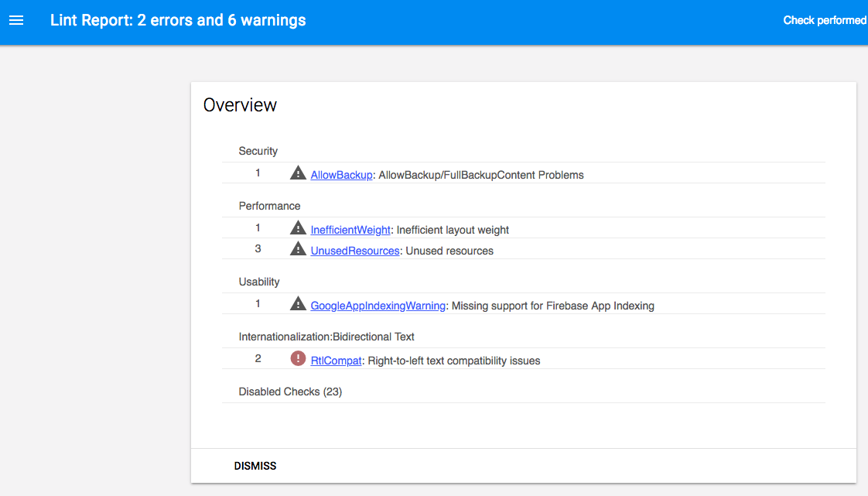
Task: Select the Performance category heading
Action: point(269,206)
